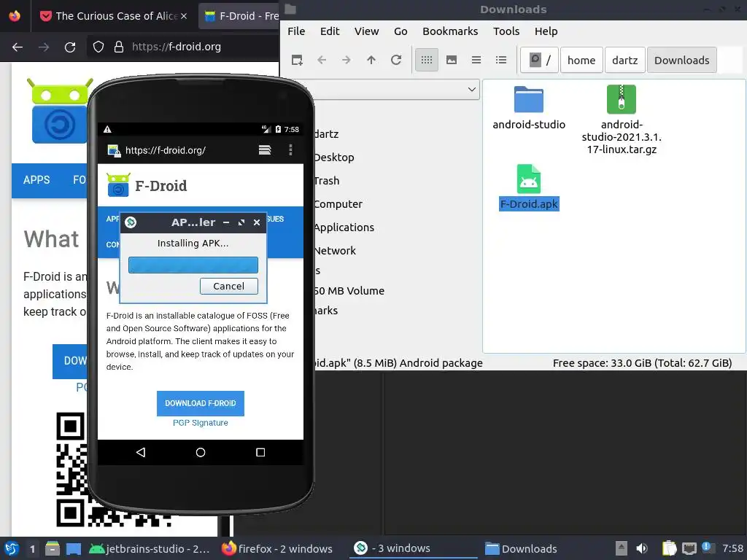Open Applications in the file manager sidebar
The image size is (747, 560).
click(x=344, y=227)
